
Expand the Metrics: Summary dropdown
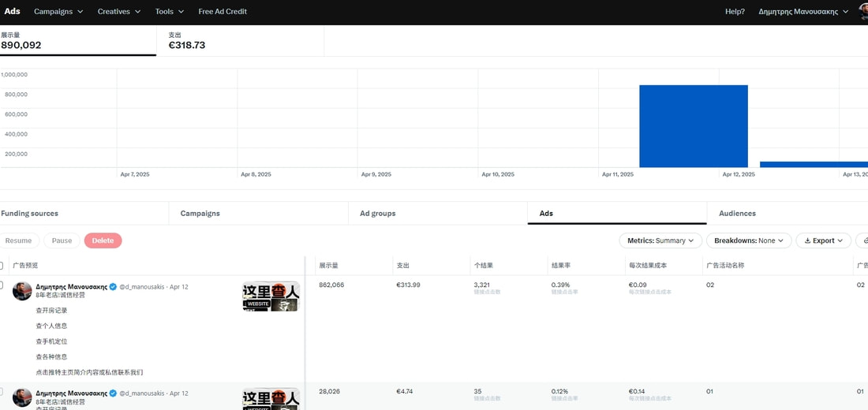click(x=660, y=240)
